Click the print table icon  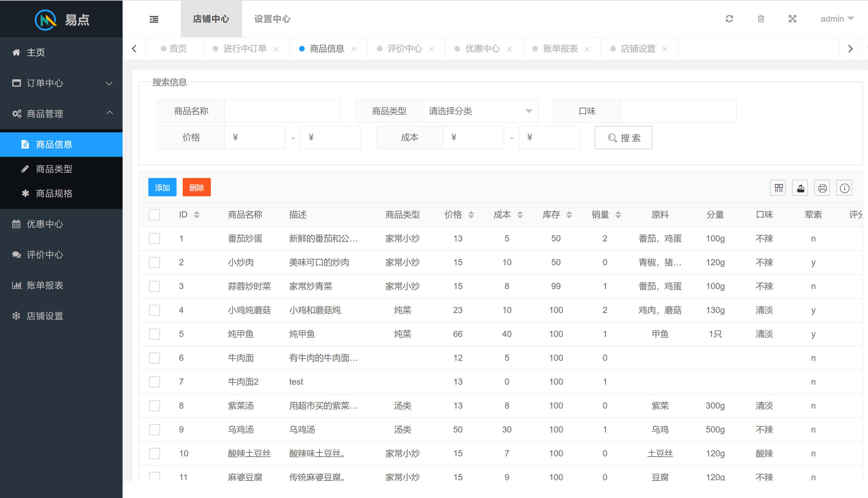[x=822, y=188]
